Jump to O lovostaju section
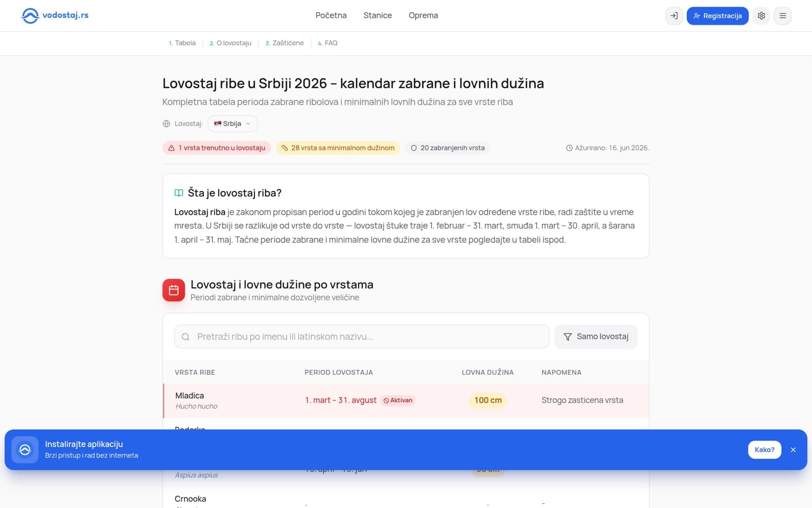Screen dimensions: 812x508 (x=230, y=43)
